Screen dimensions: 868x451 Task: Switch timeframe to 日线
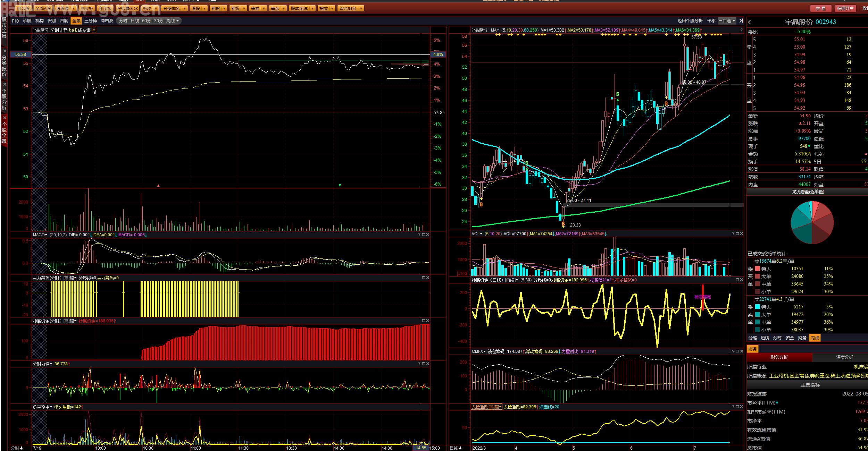coord(135,21)
